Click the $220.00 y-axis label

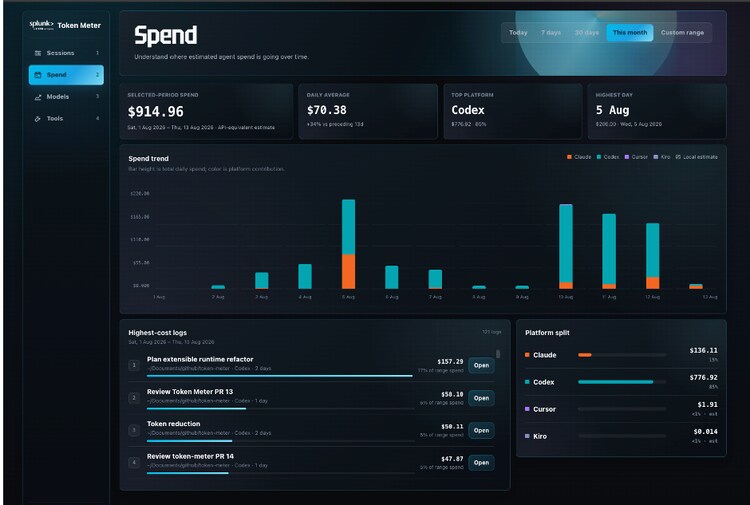coord(140,194)
